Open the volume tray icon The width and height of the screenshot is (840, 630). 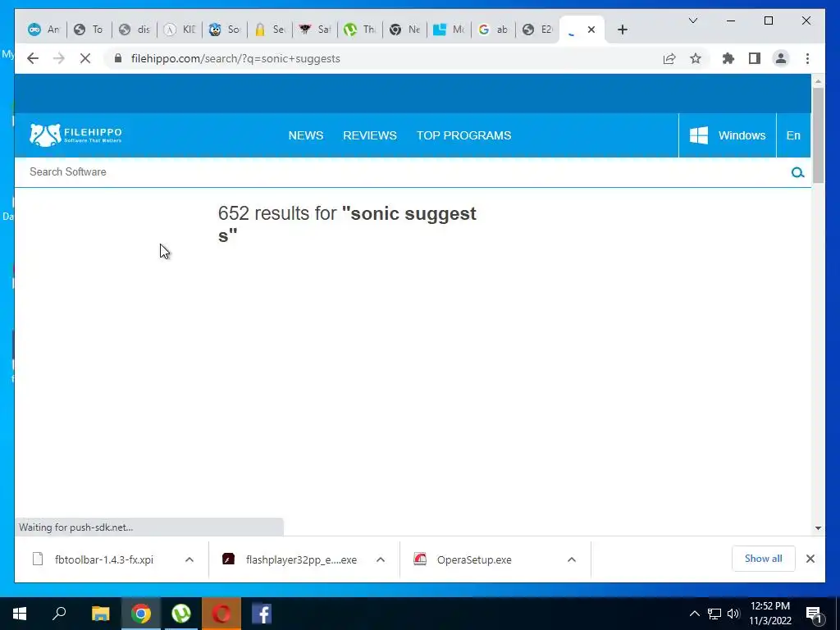coord(733,614)
